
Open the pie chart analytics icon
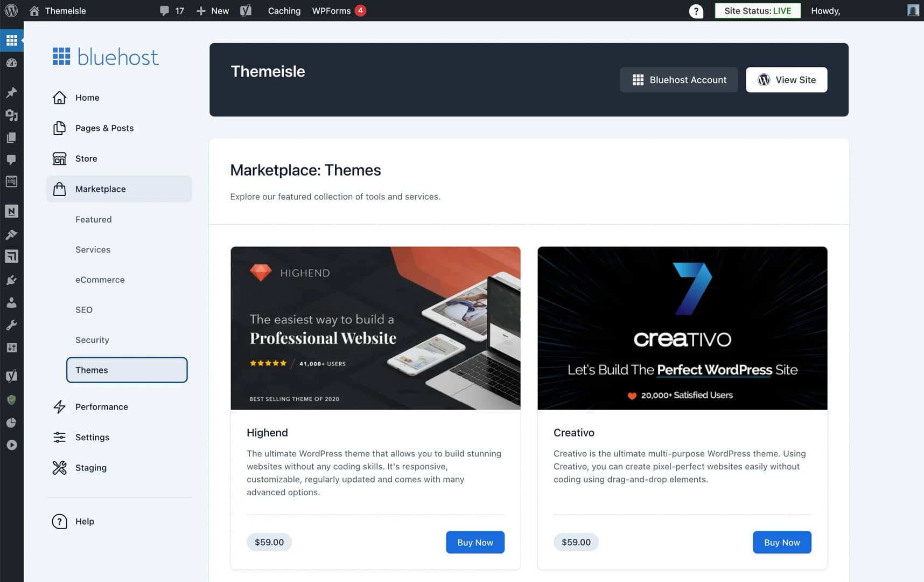(11, 422)
